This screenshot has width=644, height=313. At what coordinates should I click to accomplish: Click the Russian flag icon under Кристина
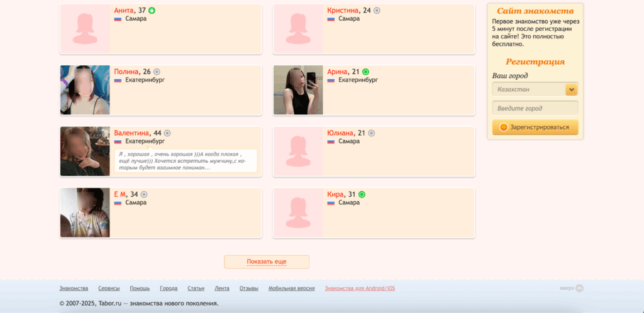(x=331, y=19)
